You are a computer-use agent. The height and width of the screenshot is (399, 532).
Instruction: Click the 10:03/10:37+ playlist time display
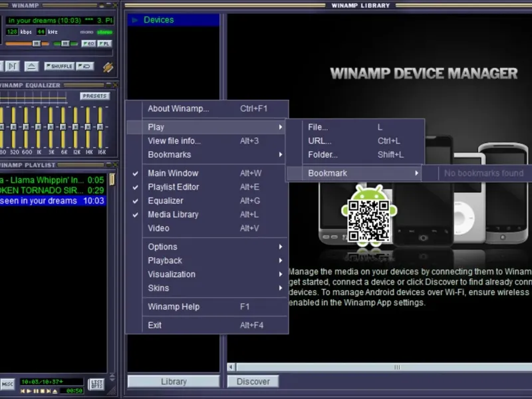(x=51, y=382)
